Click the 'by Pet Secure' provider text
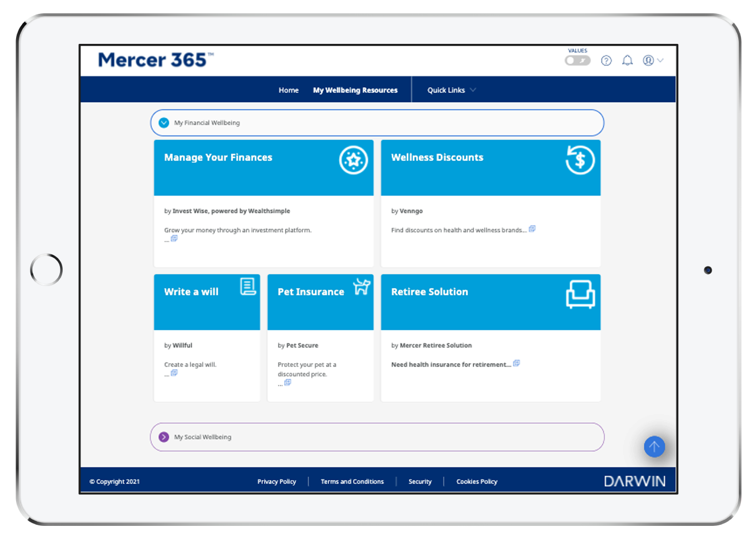Screen dimensions: 756x547 click(x=298, y=345)
